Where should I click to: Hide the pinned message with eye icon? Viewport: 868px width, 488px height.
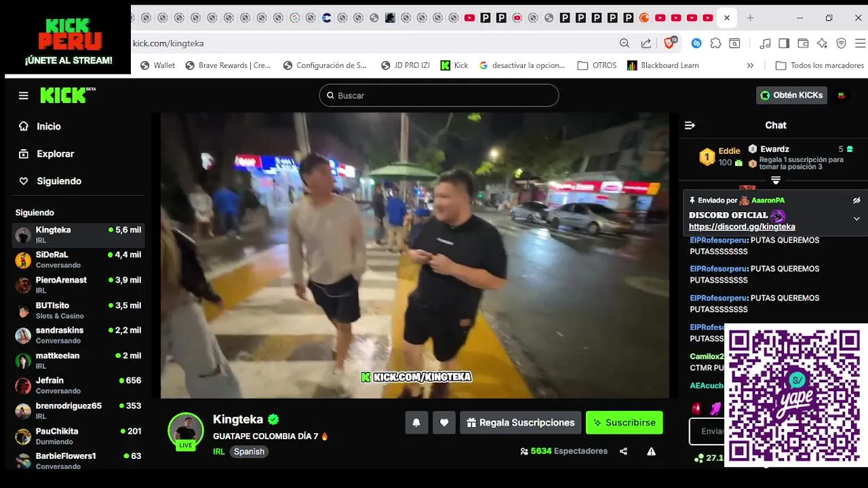(856, 201)
